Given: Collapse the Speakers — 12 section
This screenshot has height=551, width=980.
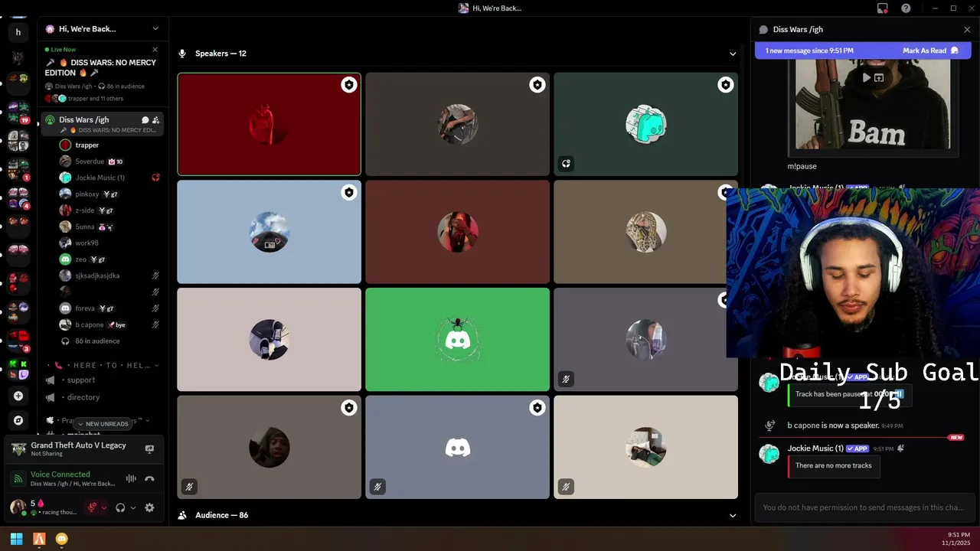Looking at the screenshot, I should [x=733, y=54].
